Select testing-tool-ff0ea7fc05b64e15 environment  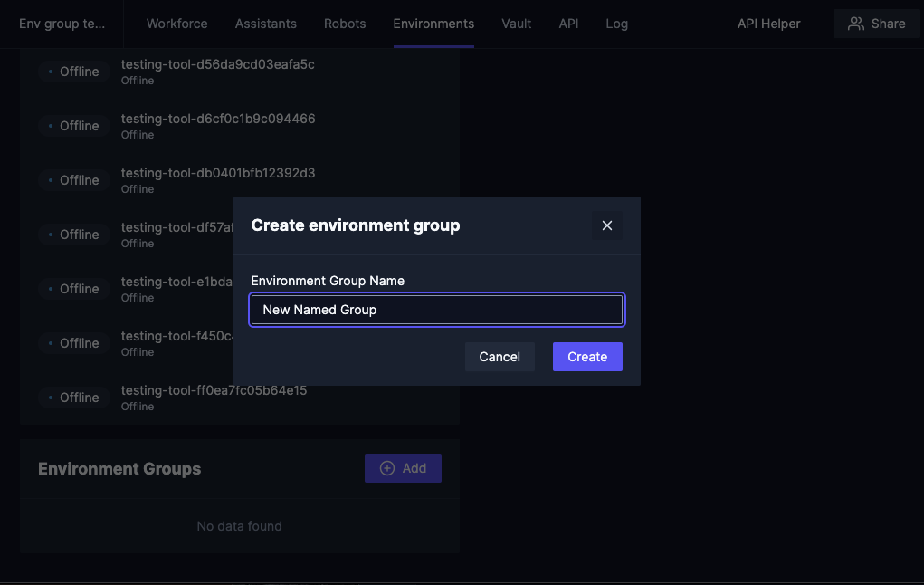214,390
